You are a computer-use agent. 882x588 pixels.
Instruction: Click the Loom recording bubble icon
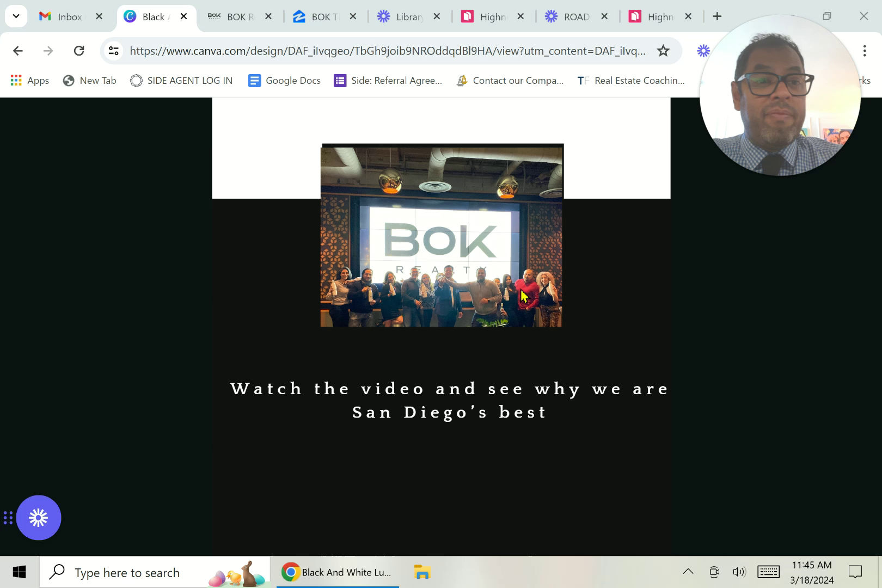38,517
